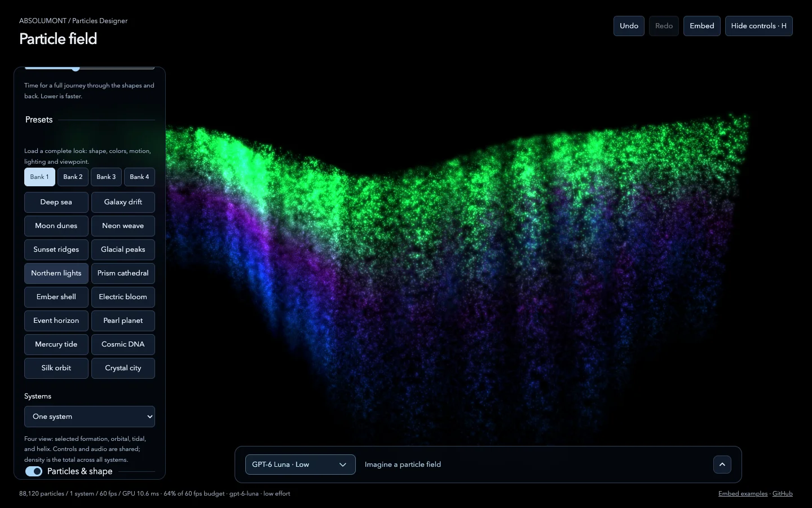The image size is (812, 508).
Task: Load the Cosmic DNA preset
Action: tap(123, 344)
